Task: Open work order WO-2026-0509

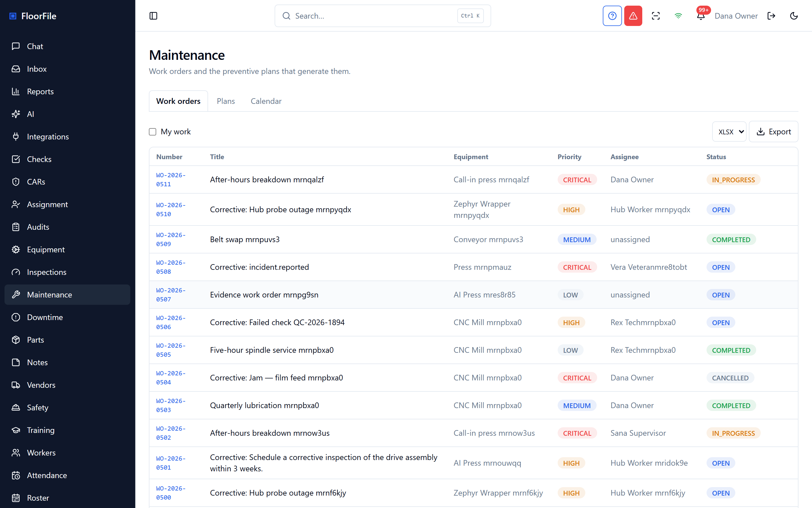Action: pyautogui.click(x=171, y=240)
